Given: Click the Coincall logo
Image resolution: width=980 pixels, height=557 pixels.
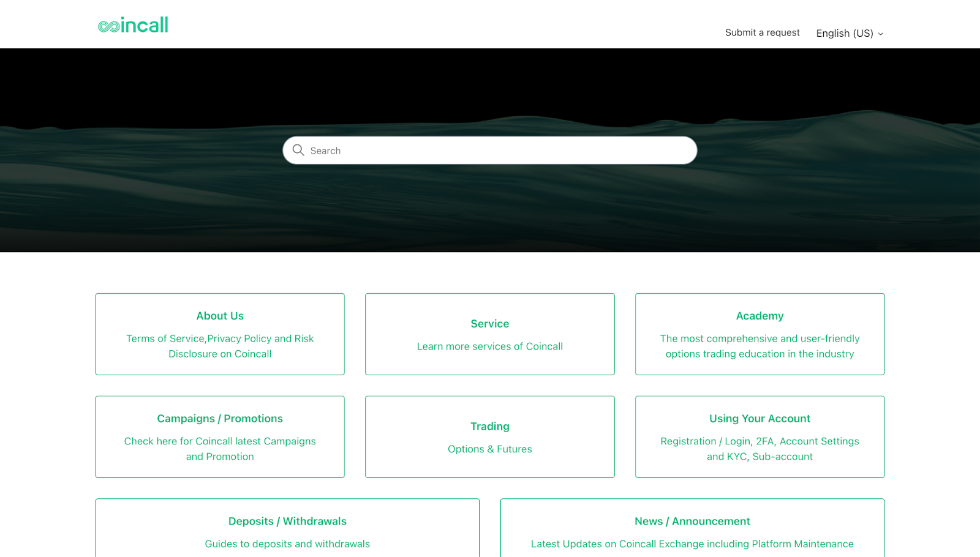Looking at the screenshot, I should 133,25.
